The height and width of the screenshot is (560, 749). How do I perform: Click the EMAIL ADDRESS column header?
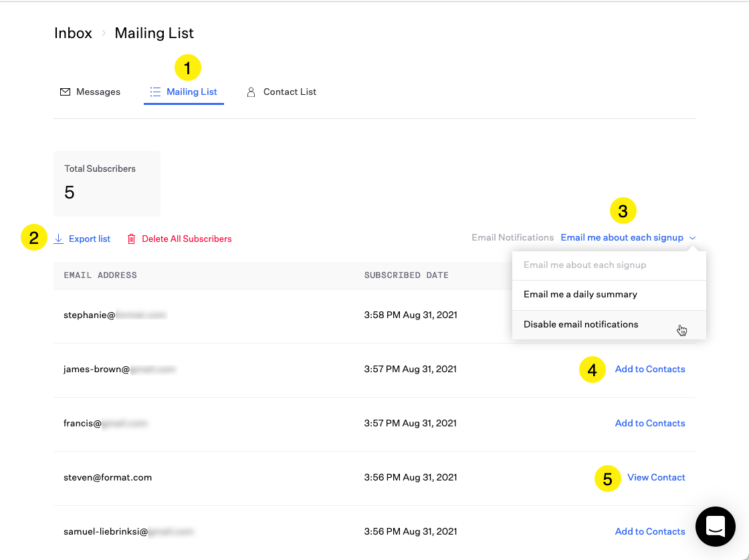click(x=100, y=275)
